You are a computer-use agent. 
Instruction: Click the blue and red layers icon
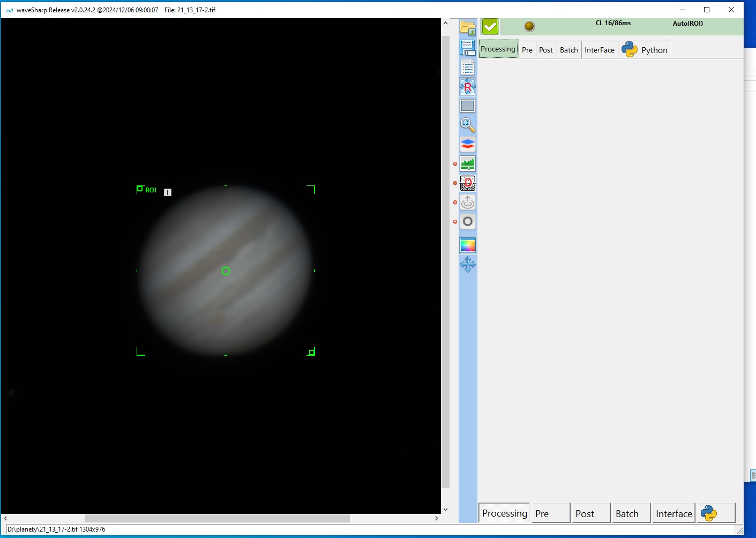[467, 144]
